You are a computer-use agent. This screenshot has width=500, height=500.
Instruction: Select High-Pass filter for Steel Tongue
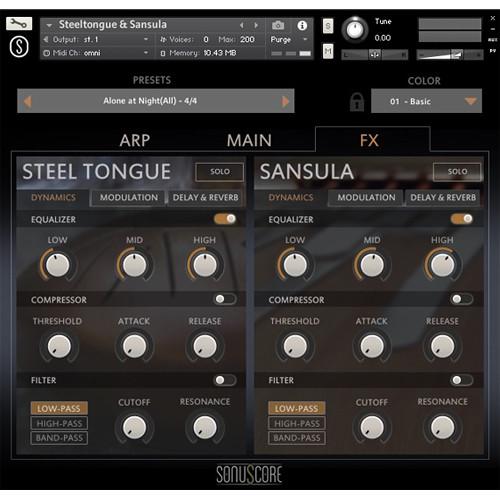coord(59,423)
